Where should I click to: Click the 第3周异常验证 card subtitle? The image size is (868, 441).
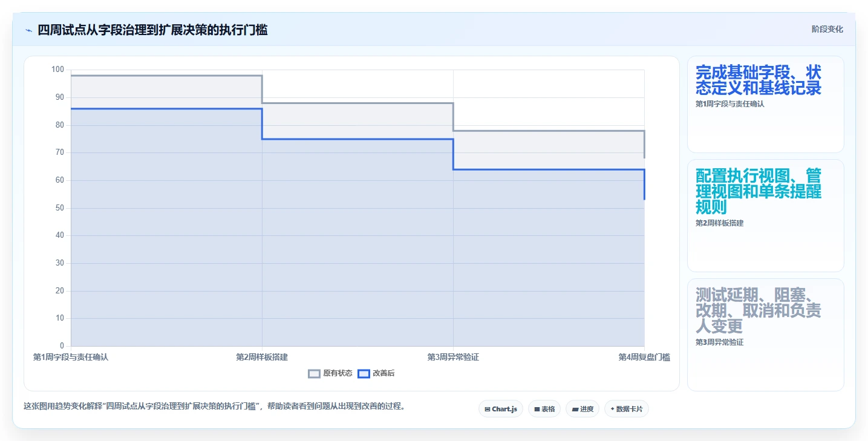tap(720, 342)
